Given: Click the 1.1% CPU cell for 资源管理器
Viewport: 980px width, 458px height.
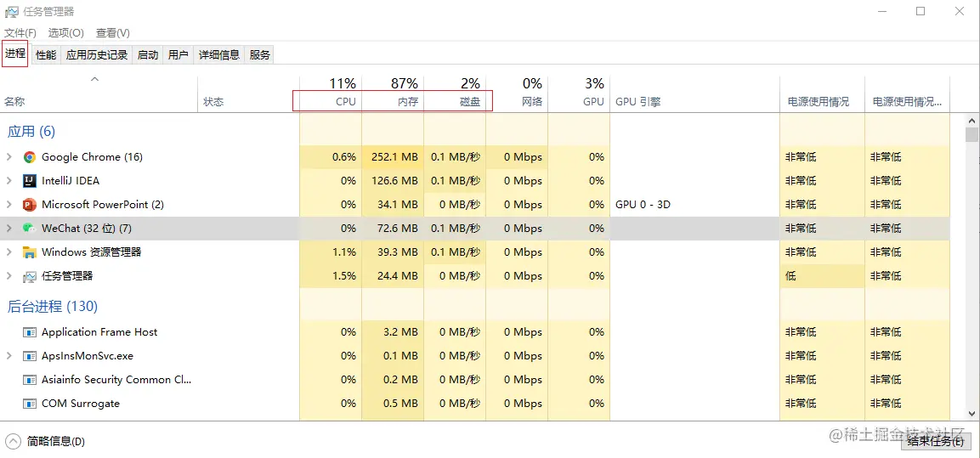Looking at the screenshot, I should coord(331,252).
